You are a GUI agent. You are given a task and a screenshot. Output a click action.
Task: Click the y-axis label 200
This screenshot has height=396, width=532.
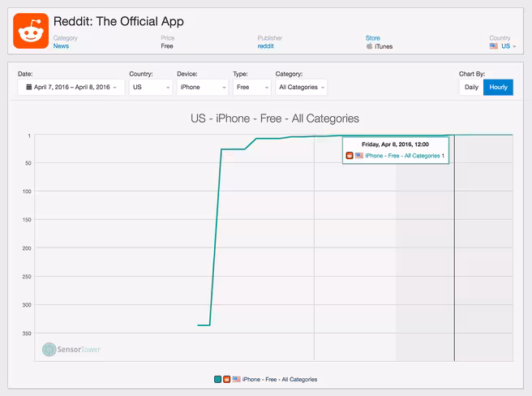tap(27, 248)
